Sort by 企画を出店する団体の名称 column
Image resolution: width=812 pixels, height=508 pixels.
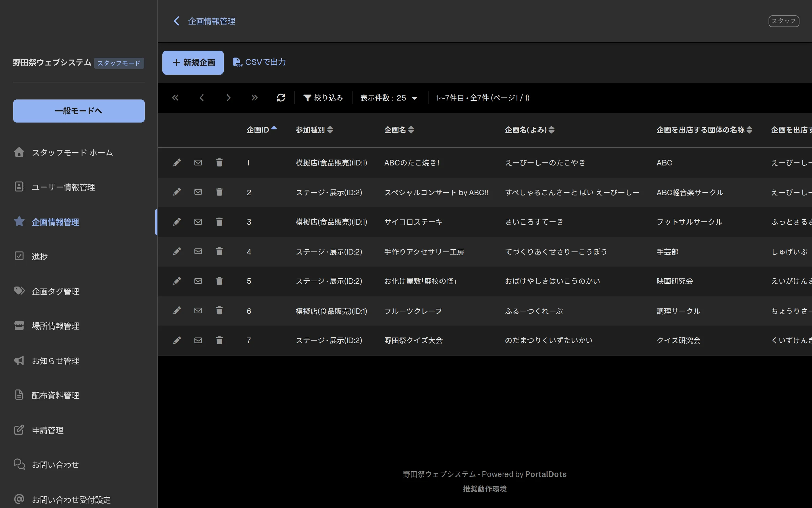click(x=704, y=130)
